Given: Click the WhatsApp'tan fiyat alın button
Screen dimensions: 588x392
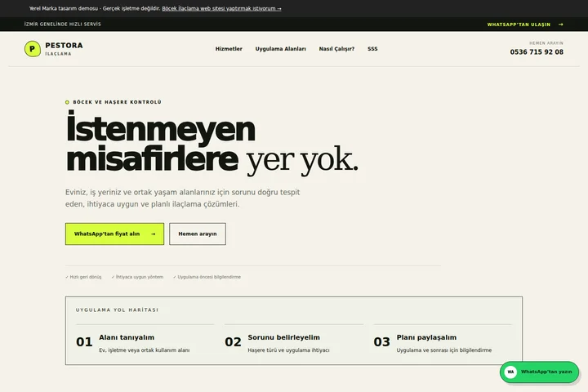Looking at the screenshot, I should click(115, 234).
